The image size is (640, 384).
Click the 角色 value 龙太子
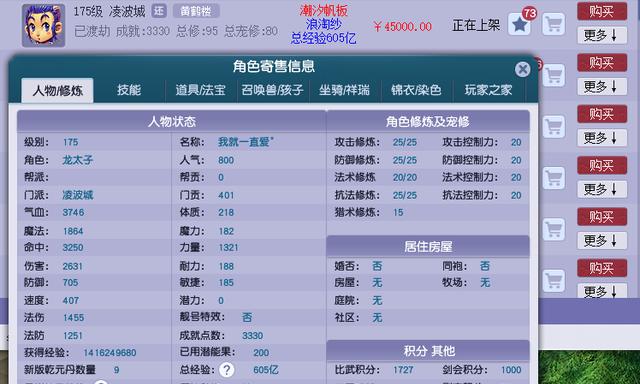coord(78,160)
